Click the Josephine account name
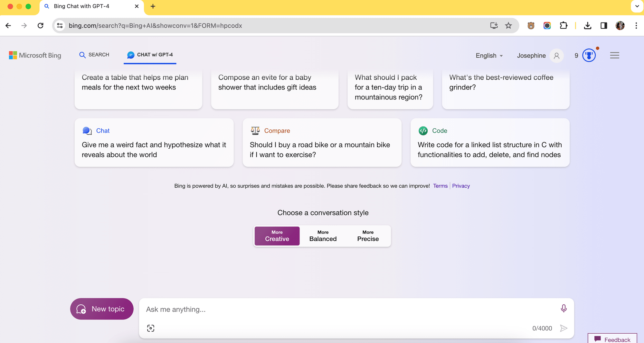This screenshot has width=644, height=343. pos(531,56)
